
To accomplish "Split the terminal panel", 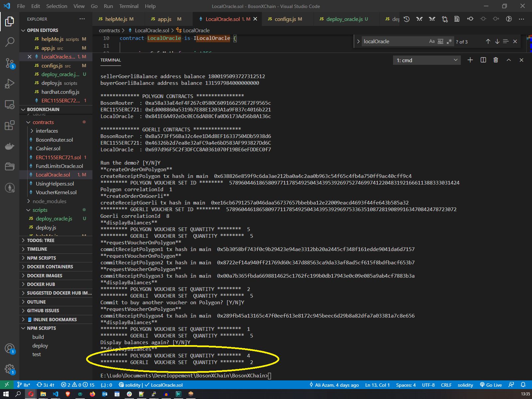I will [x=483, y=60].
